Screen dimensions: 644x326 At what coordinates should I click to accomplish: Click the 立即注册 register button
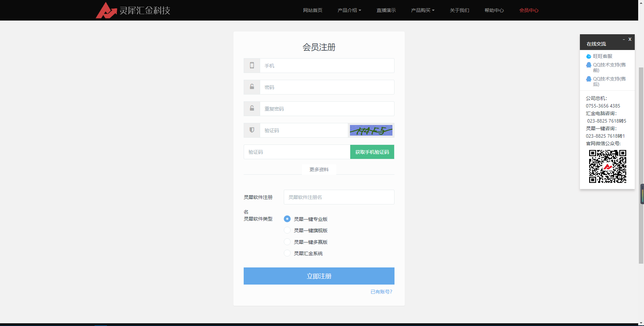[x=318, y=276]
